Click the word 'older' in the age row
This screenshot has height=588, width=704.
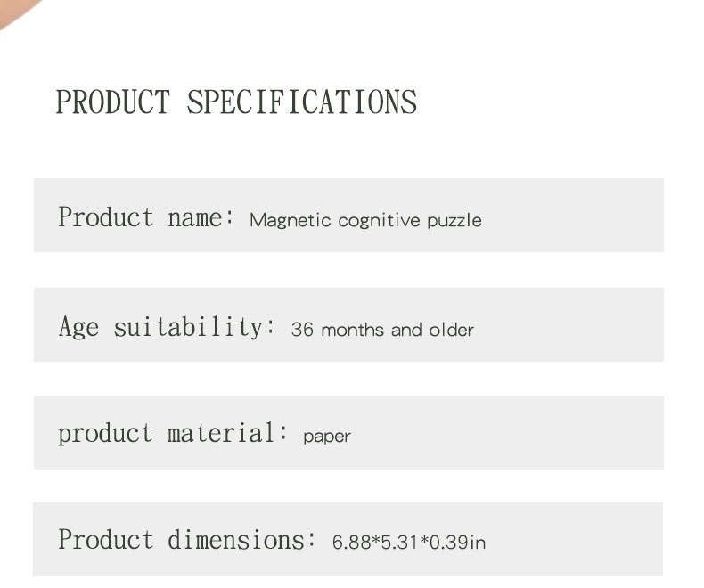point(451,330)
